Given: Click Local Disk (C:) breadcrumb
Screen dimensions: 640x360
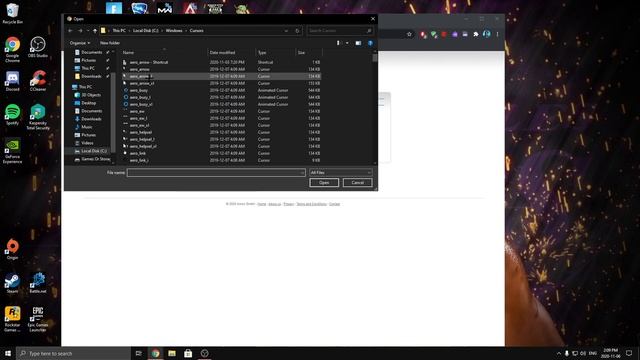Looking at the screenshot, I should coord(145,31).
